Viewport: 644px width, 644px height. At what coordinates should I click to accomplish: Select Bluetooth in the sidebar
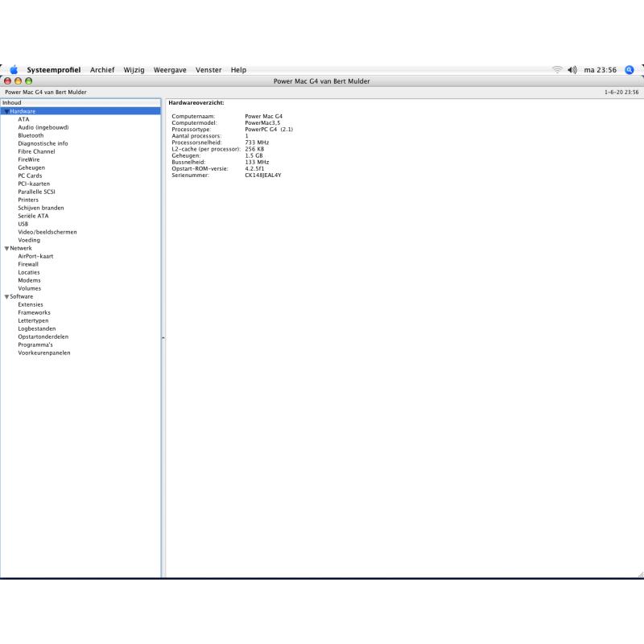click(x=31, y=135)
